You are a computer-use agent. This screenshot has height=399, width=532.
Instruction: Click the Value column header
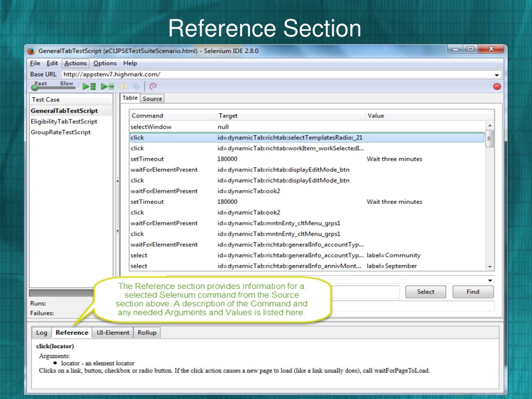click(x=430, y=116)
